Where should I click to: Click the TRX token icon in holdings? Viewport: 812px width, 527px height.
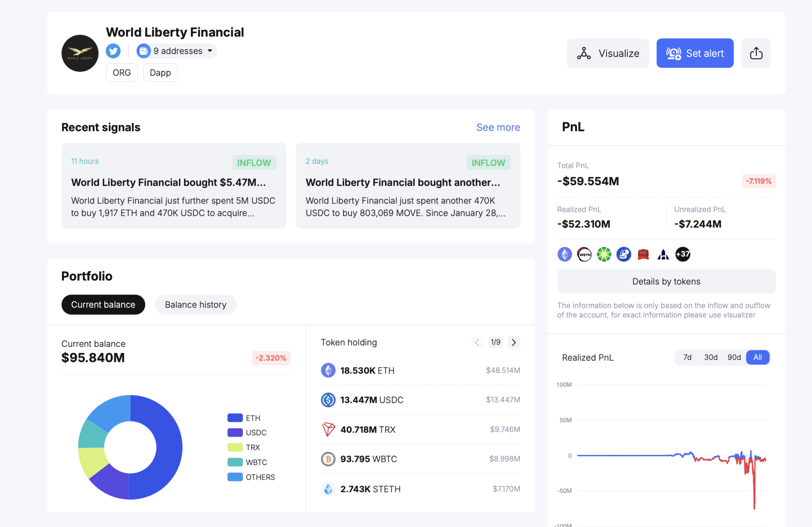(328, 429)
